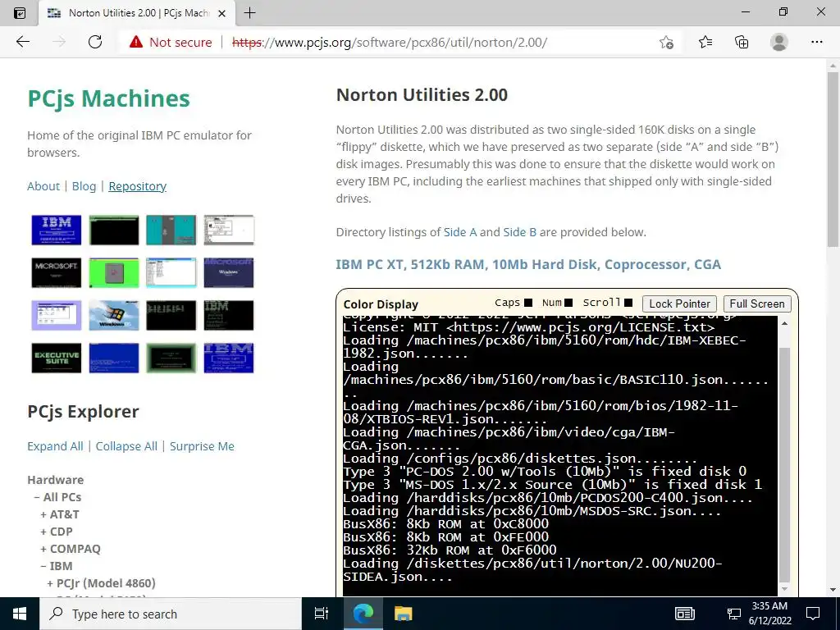Viewport: 840px width, 630px height.
Task: Open the Side A directory listing link
Action: pyautogui.click(x=460, y=232)
